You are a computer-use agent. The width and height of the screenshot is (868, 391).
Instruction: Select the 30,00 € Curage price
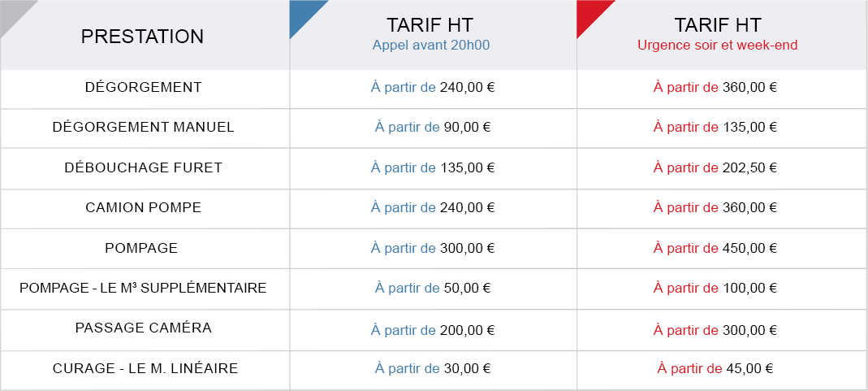[468, 368]
